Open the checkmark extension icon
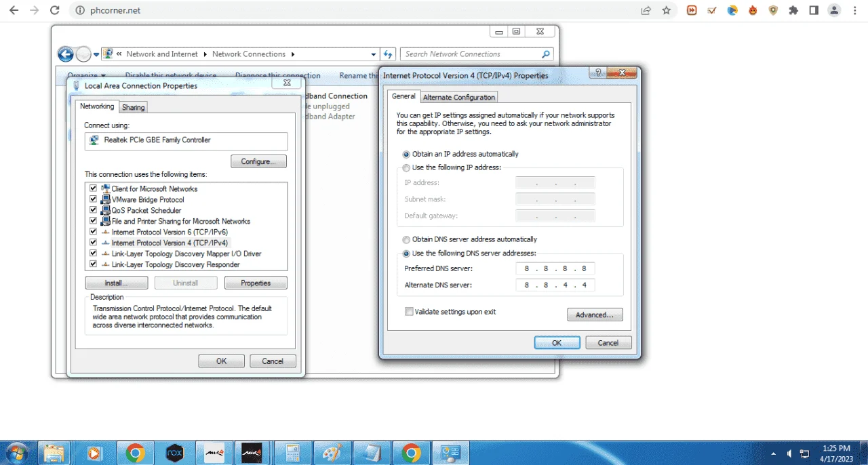868x465 pixels. (712, 10)
